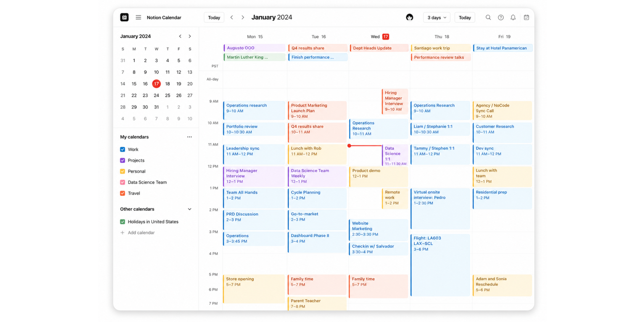Image resolution: width=644 pixels, height=322 pixels.
Task: Open the Website Marketing event
Action: [379, 230]
